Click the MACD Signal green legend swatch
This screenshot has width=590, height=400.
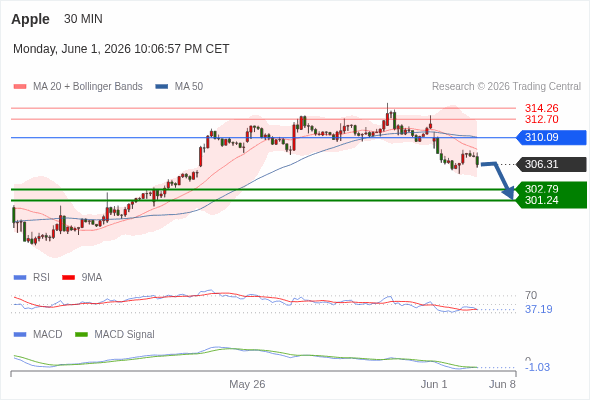click(x=81, y=335)
